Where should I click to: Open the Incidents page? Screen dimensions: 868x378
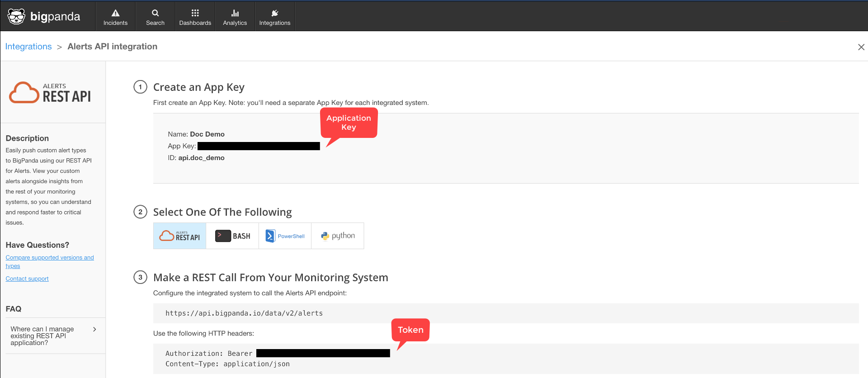pyautogui.click(x=115, y=17)
